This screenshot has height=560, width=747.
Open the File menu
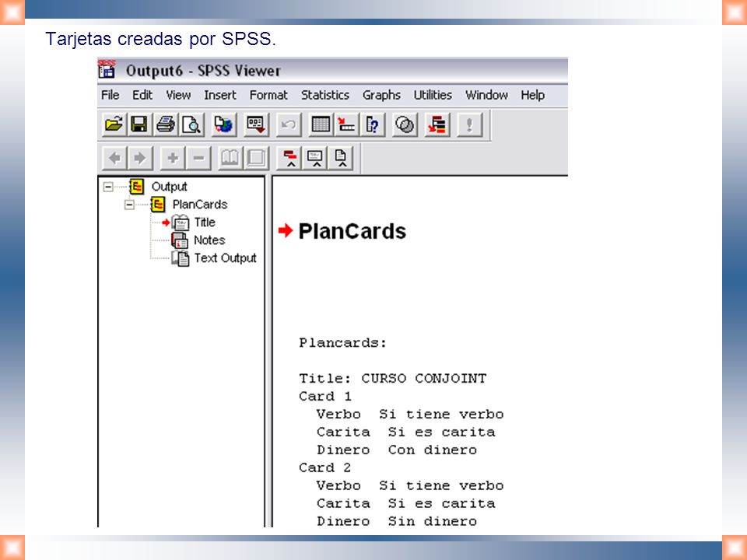[110, 95]
